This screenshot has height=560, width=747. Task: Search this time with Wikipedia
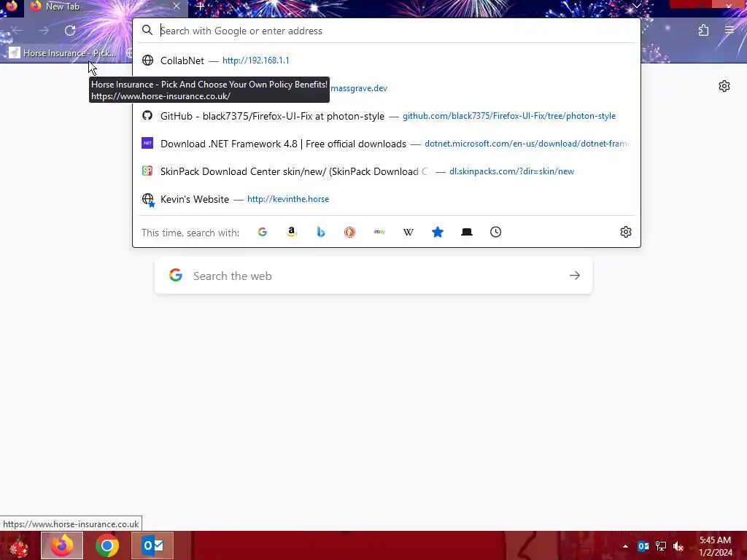(x=409, y=232)
